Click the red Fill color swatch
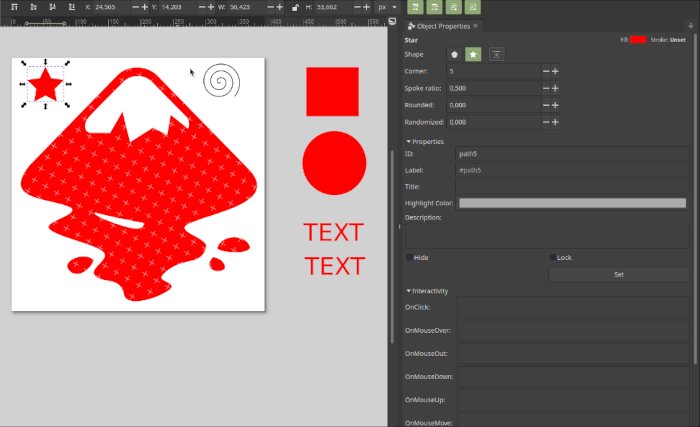 point(637,39)
